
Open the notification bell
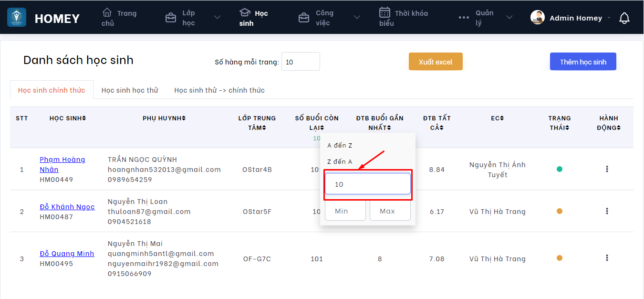tap(624, 18)
